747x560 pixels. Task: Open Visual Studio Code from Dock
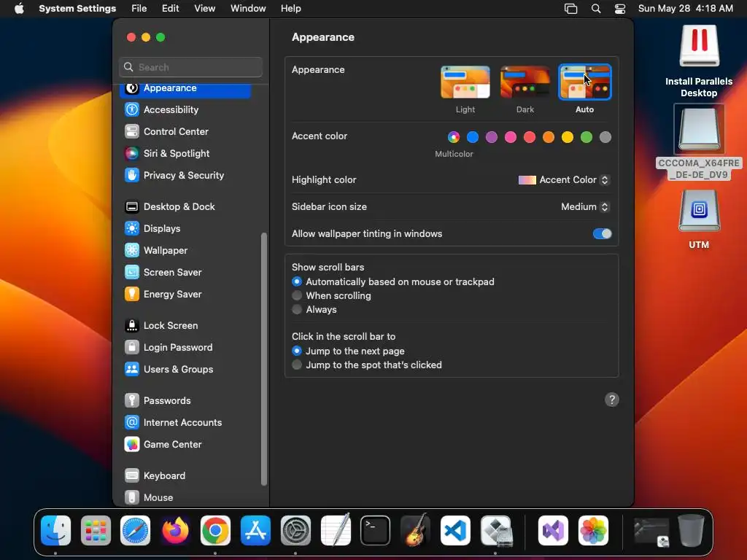pyautogui.click(x=455, y=531)
